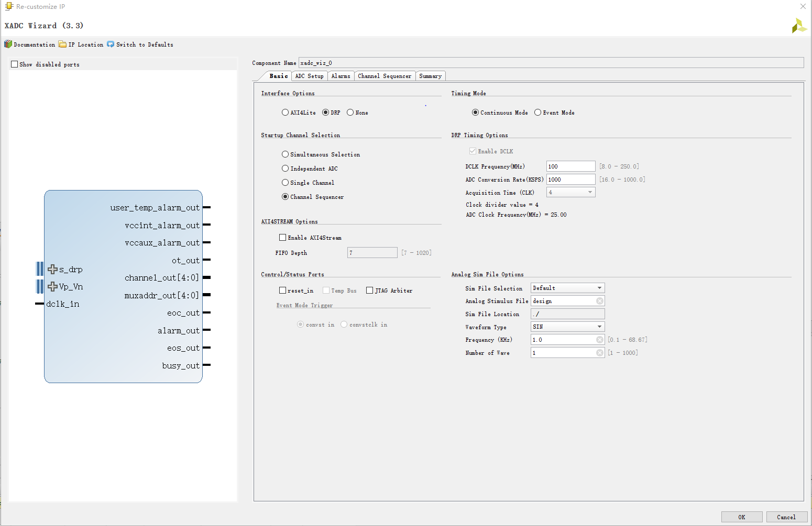Select the vccaux_alarm_out port label
812x526 pixels.
click(162, 243)
